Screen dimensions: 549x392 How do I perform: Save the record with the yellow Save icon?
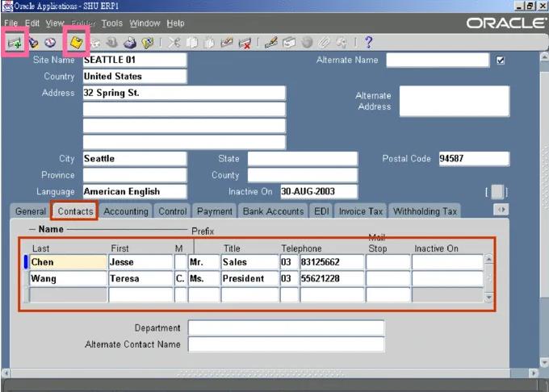[76, 42]
